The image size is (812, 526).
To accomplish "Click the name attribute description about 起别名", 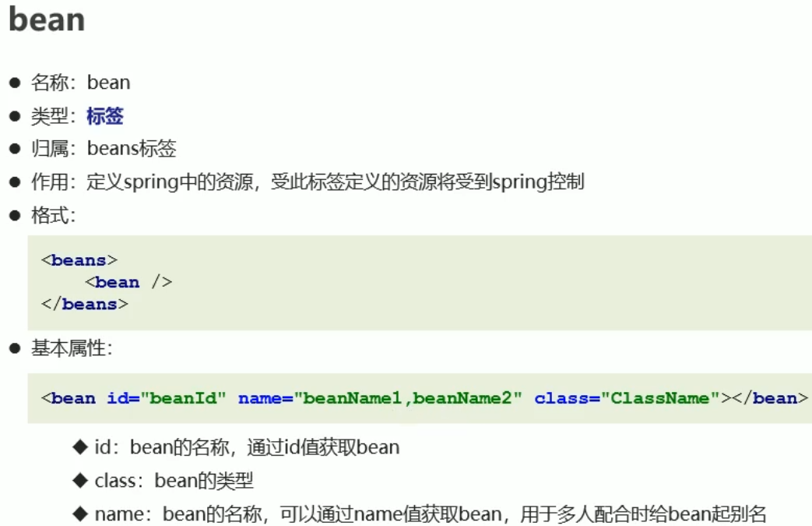I will (431, 514).
